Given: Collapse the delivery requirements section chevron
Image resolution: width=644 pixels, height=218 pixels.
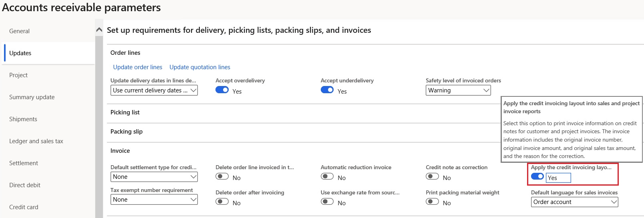Looking at the screenshot, I should (x=99, y=30).
